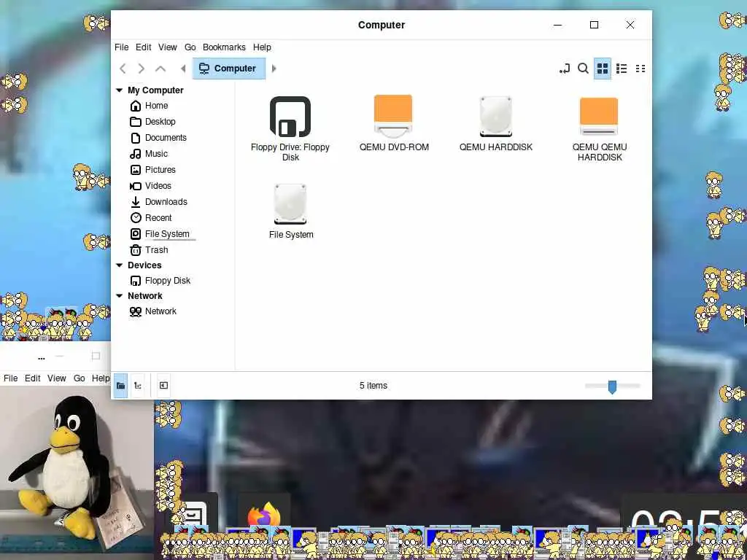The image size is (747, 560).
Task: Launch Firefox from the bottom panel
Action: [264, 516]
